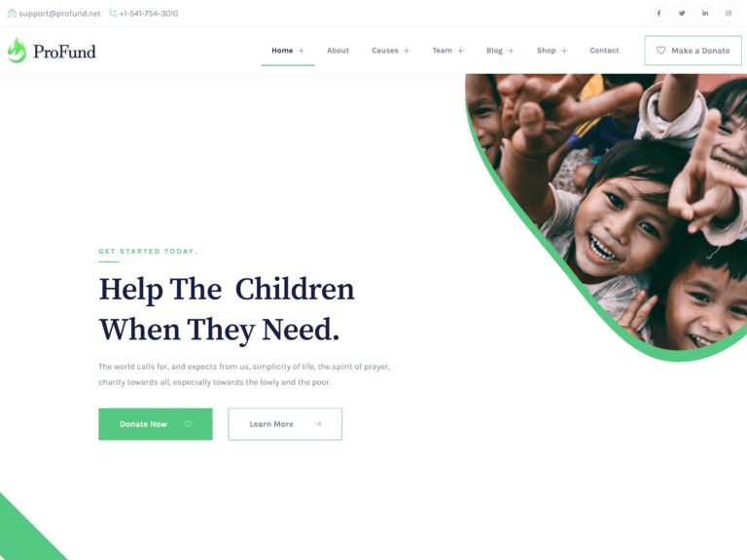Click the support@profund.net email link
This screenshot has width=747, height=560.
pos(59,14)
